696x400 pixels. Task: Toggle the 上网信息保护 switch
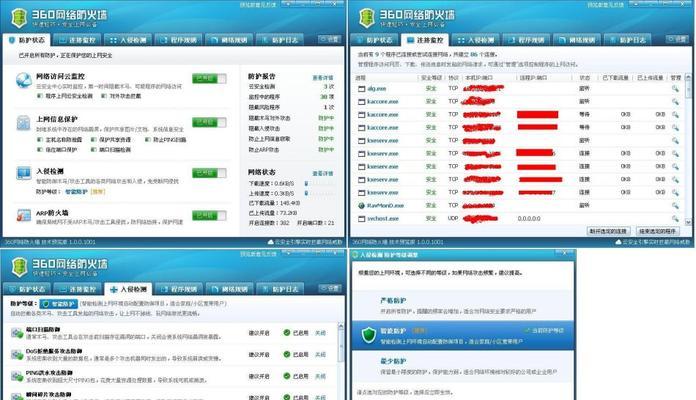tap(209, 122)
